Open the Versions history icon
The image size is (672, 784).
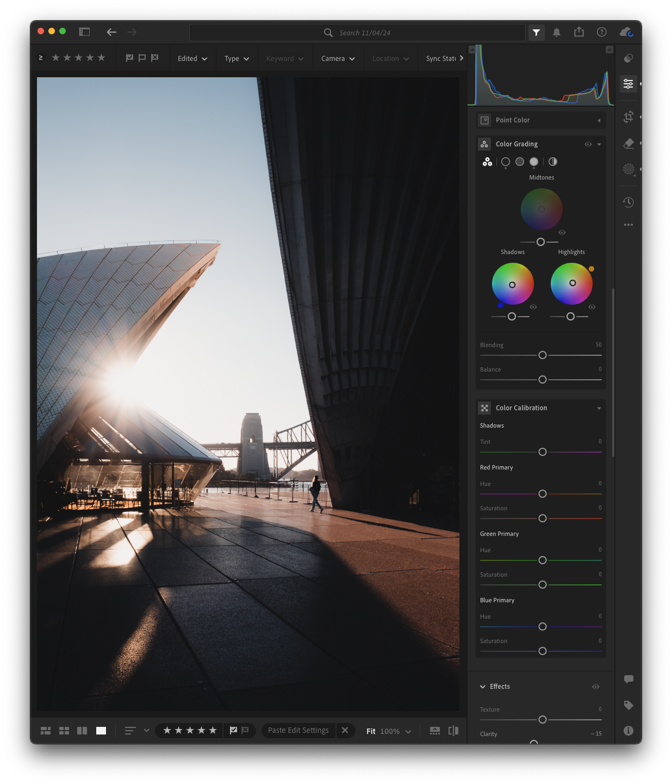(x=629, y=202)
